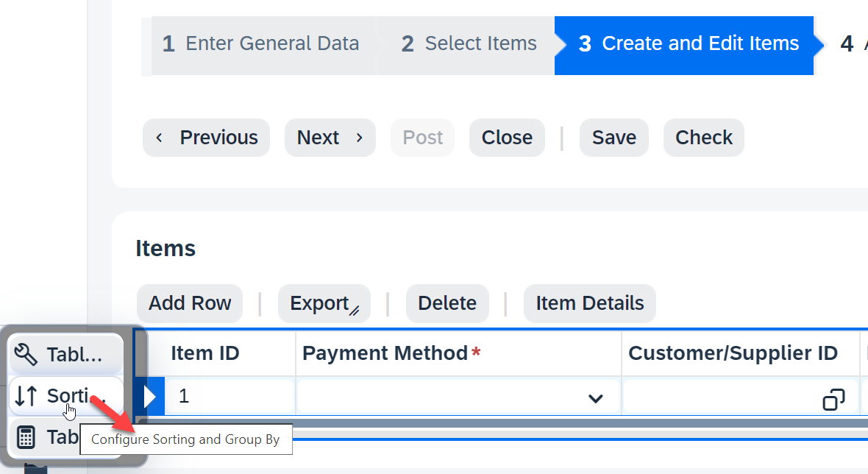Click the table calculator icon

tap(26, 437)
